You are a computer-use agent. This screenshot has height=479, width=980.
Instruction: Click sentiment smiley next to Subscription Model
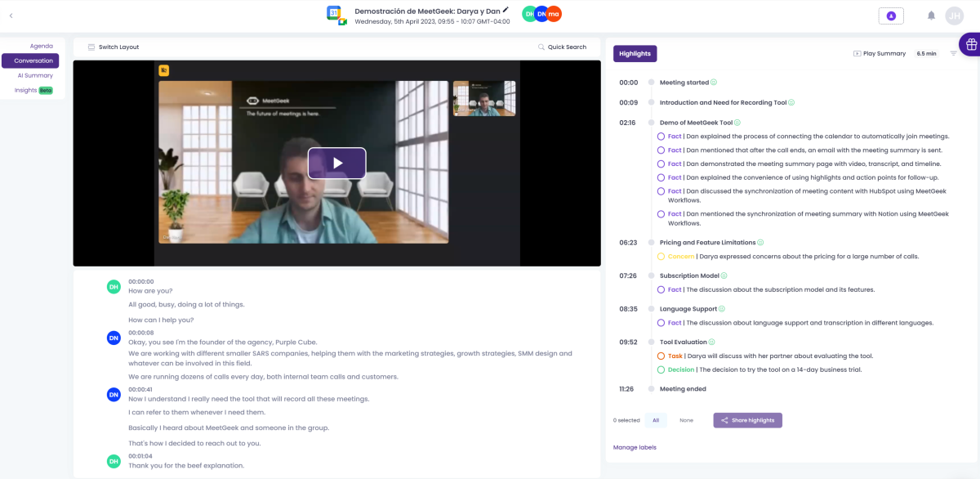tap(724, 276)
